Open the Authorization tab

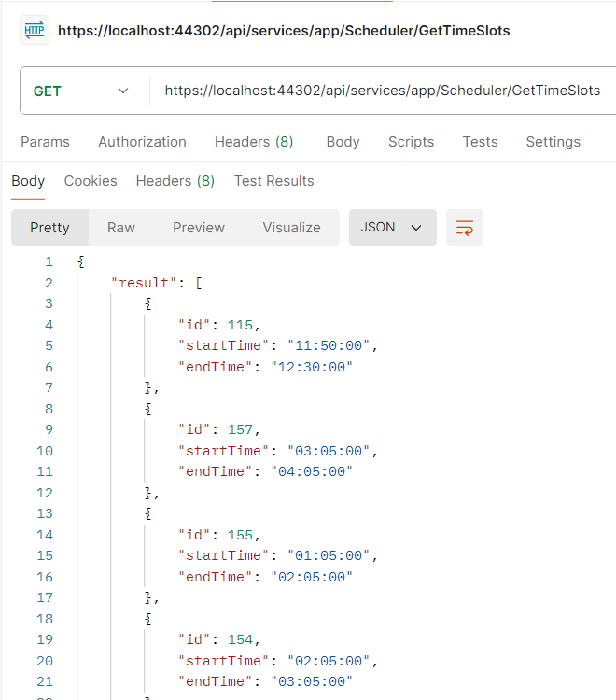click(142, 142)
